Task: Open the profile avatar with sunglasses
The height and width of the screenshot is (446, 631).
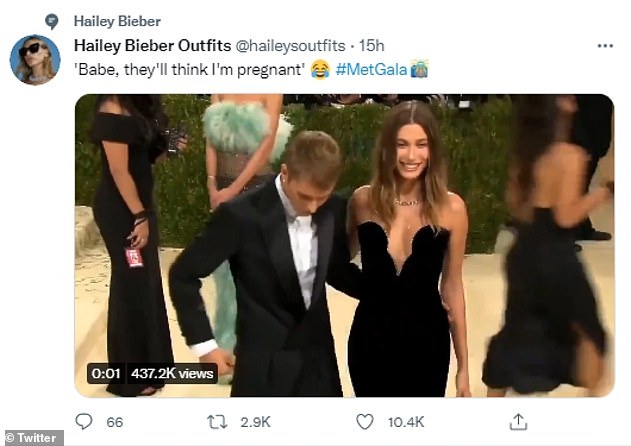Action: point(35,60)
